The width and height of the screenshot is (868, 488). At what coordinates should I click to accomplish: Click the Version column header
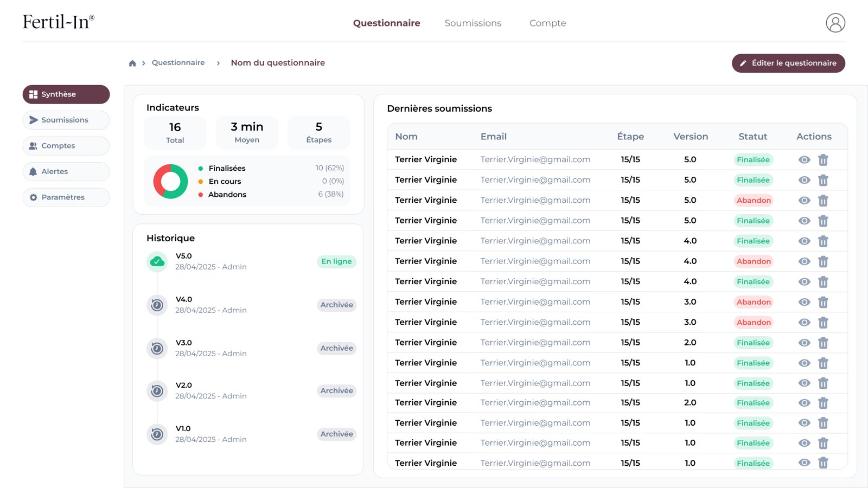tap(691, 137)
